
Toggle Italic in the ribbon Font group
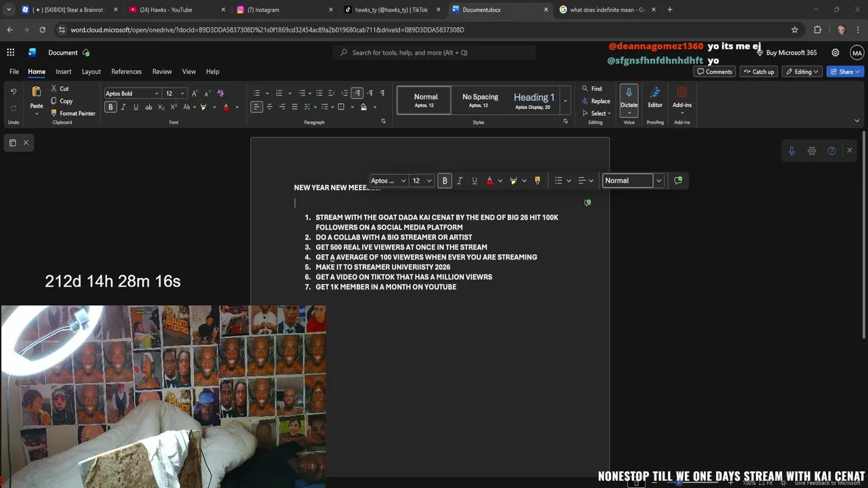point(123,107)
